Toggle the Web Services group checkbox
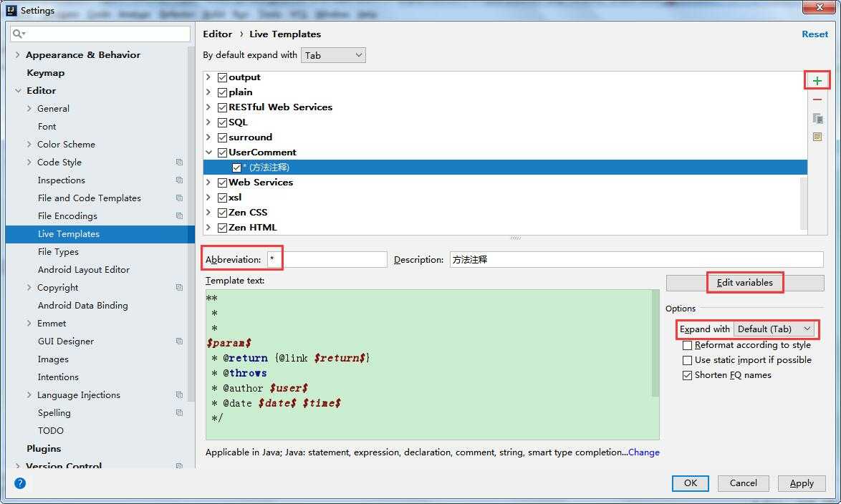 (x=223, y=183)
